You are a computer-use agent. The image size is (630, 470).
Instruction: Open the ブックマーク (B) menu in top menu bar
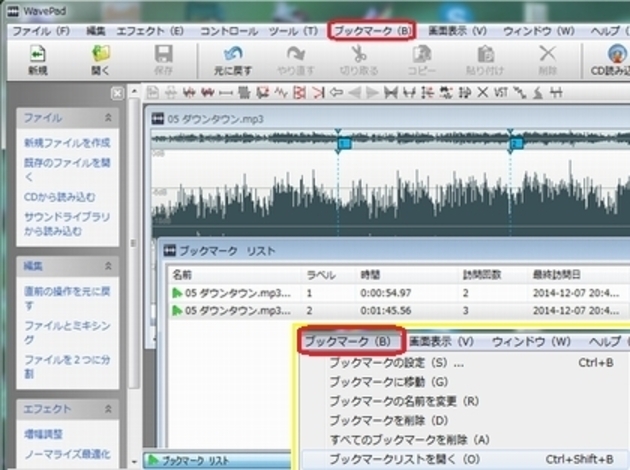[372, 31]
